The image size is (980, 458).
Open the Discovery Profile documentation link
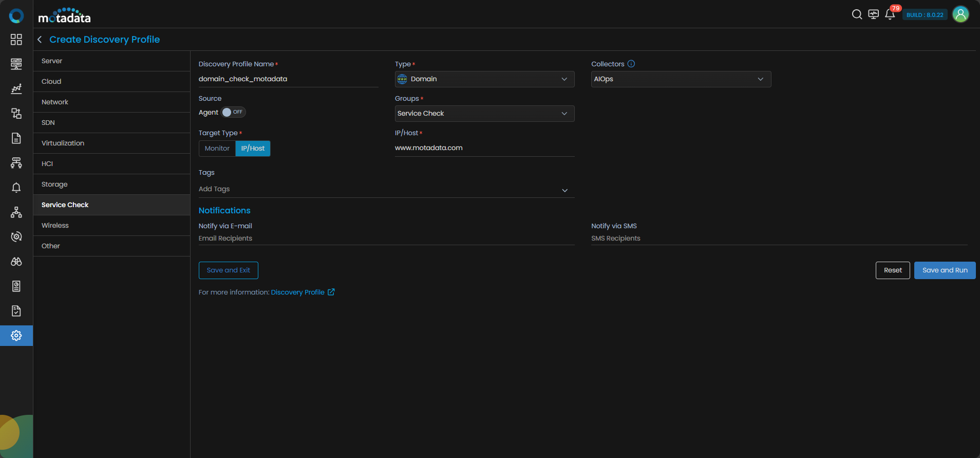click(298, 292)
